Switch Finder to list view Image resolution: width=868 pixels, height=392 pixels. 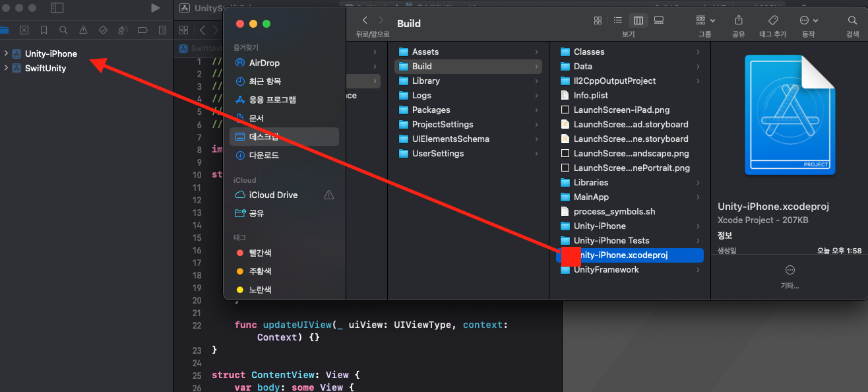pyautogui.click(x=617, y=20)
